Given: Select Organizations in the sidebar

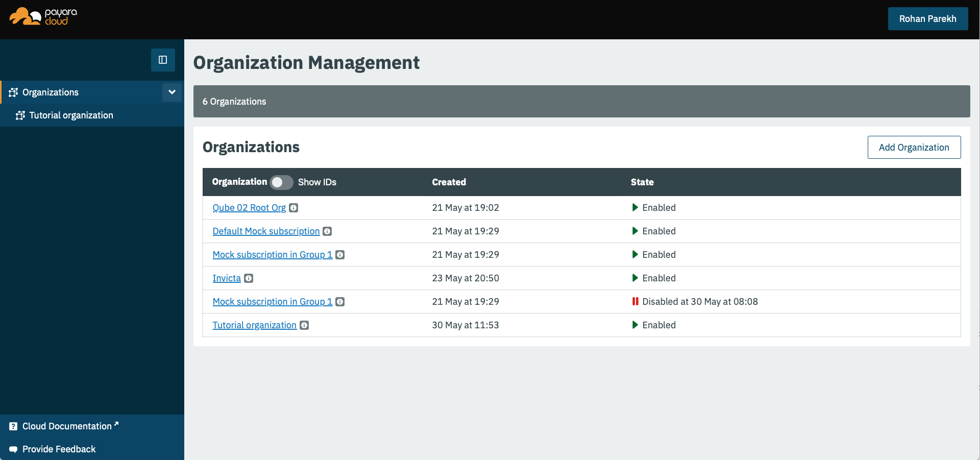Looking at the screenshot, I should (x=51, y=92).
